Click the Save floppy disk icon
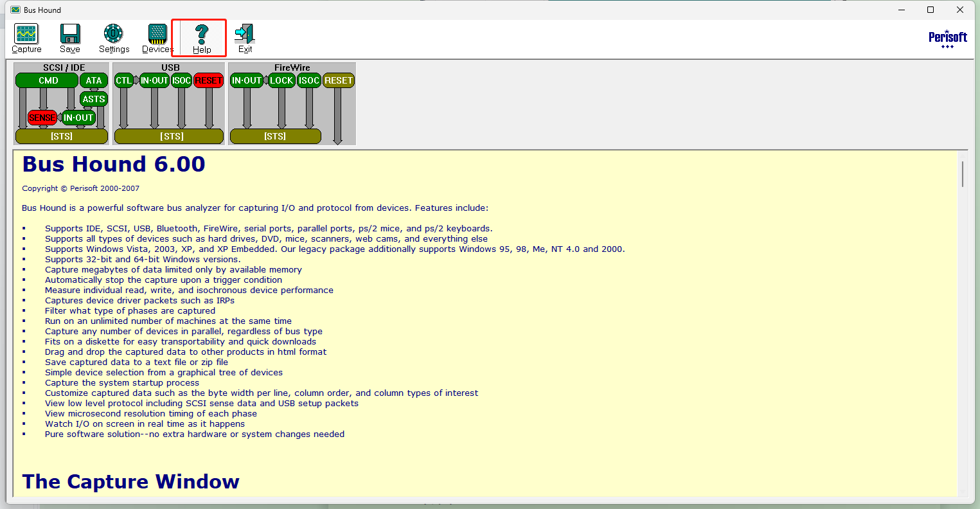The height and width of the screenshot is (509, 980). click(x=70, y=39)
